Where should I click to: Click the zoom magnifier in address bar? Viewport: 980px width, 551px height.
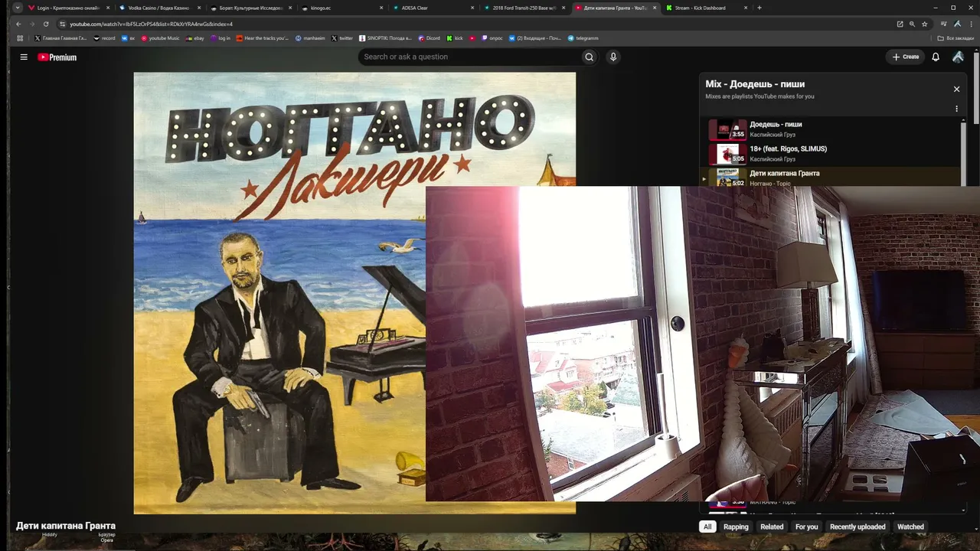point(912,24)
